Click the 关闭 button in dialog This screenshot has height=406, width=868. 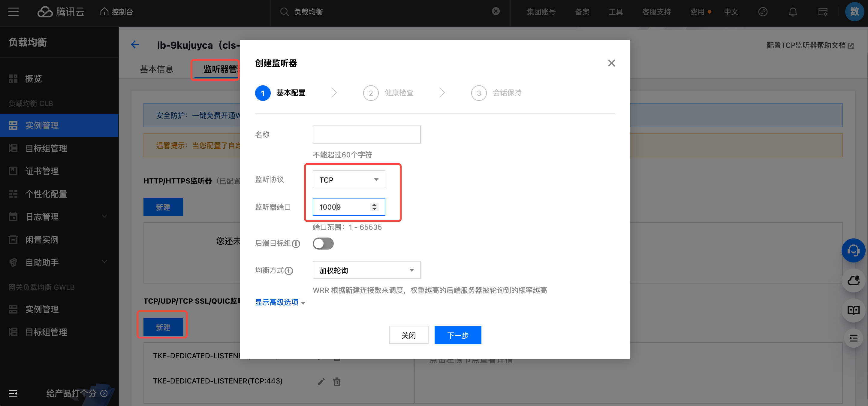tap(408, 335)
